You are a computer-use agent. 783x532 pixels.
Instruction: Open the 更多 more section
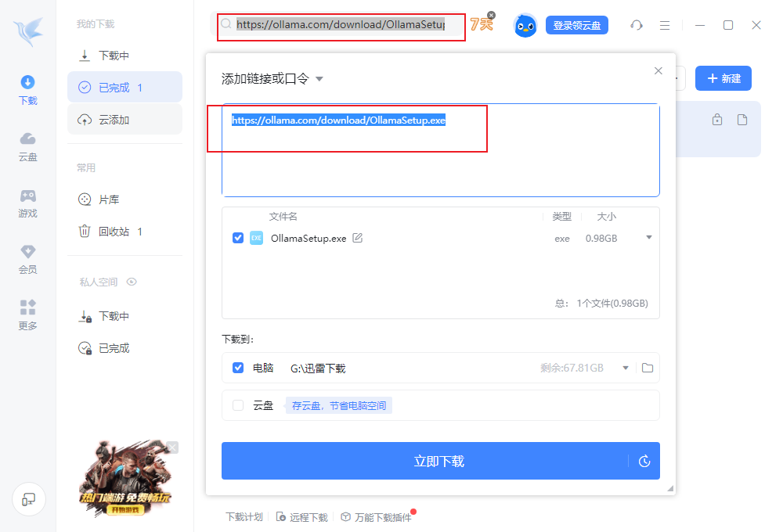tap(28, 315)
